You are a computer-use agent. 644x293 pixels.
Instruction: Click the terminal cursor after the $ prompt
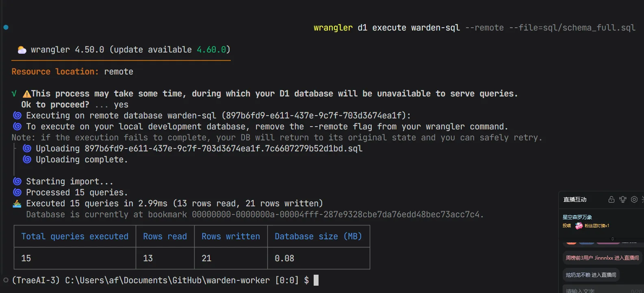tap(316, 280)
